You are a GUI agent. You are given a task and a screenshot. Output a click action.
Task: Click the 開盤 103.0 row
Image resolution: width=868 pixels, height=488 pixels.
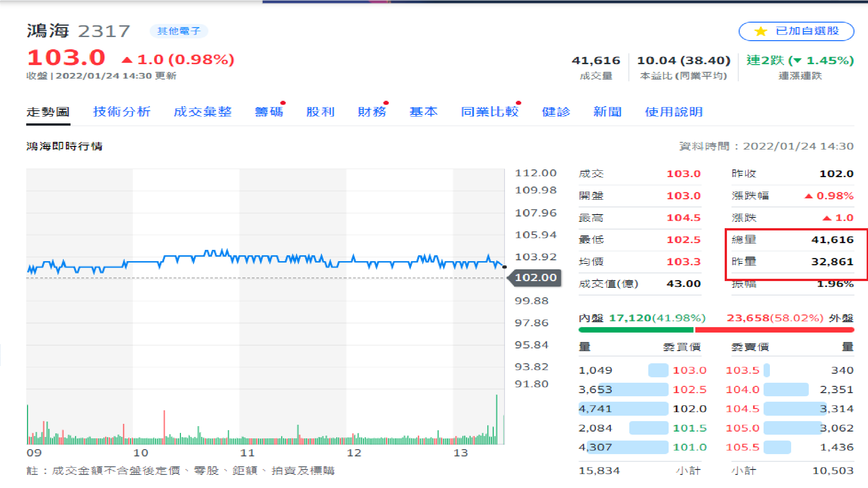coord(640,196)
